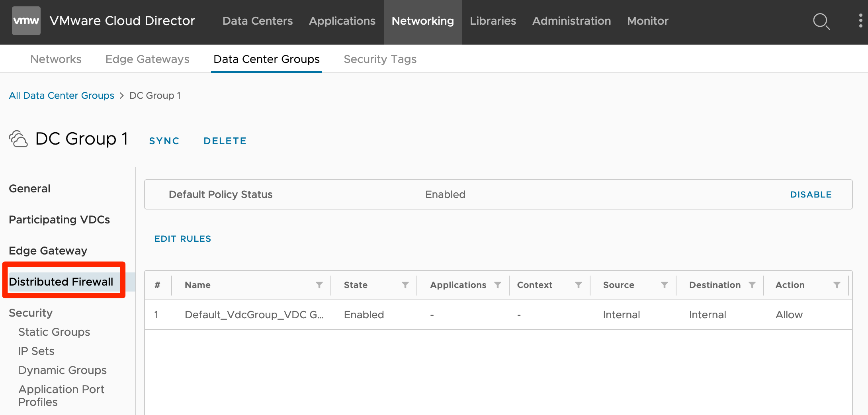This screenshot has width=868, height=415.
Task: Click the Allow action cell
Action: coord(789,315)
